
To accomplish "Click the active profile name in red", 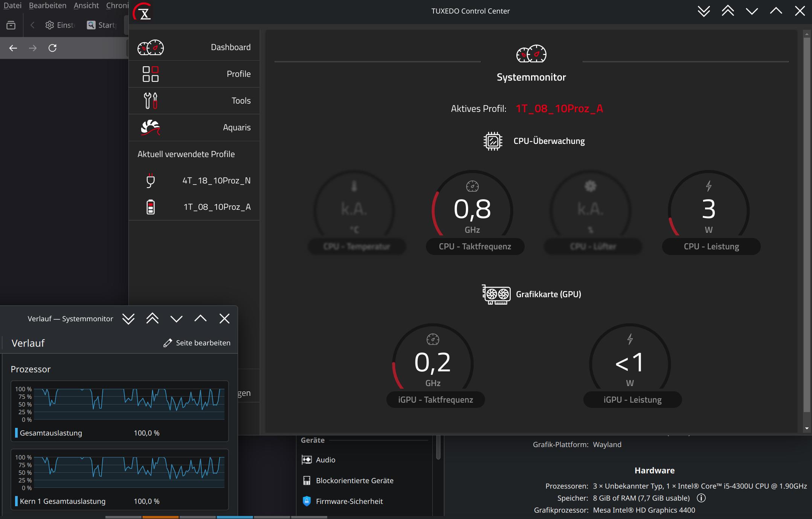I will click(559, 109).
